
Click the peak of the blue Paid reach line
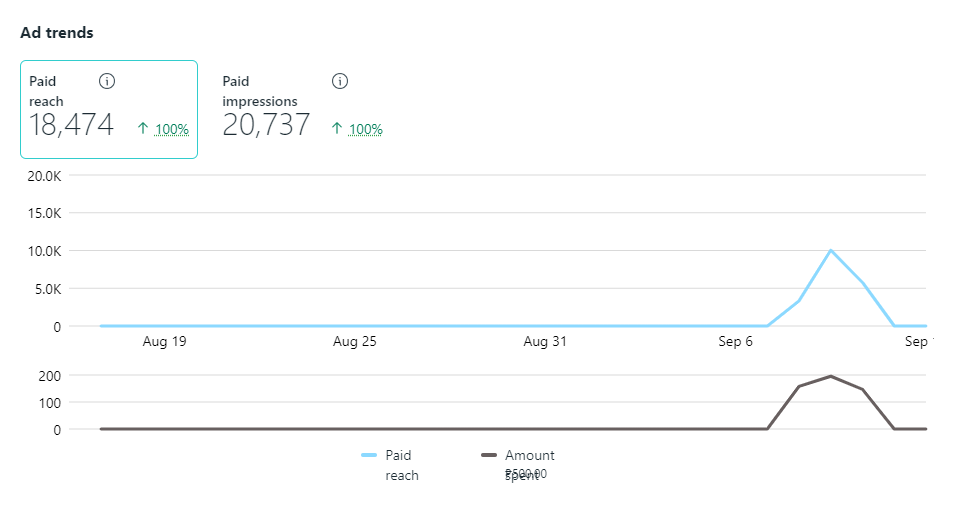tap(830, 250)
